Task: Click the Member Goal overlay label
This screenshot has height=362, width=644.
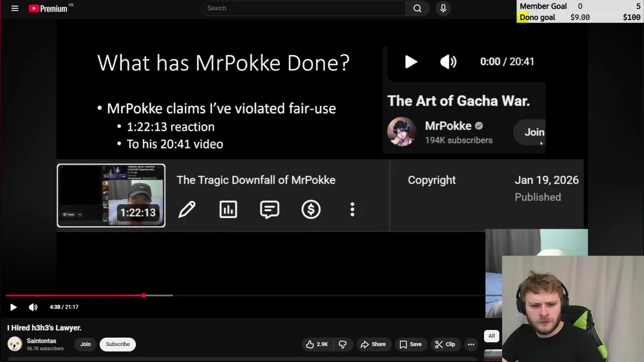Action: (x=543, y=6)
